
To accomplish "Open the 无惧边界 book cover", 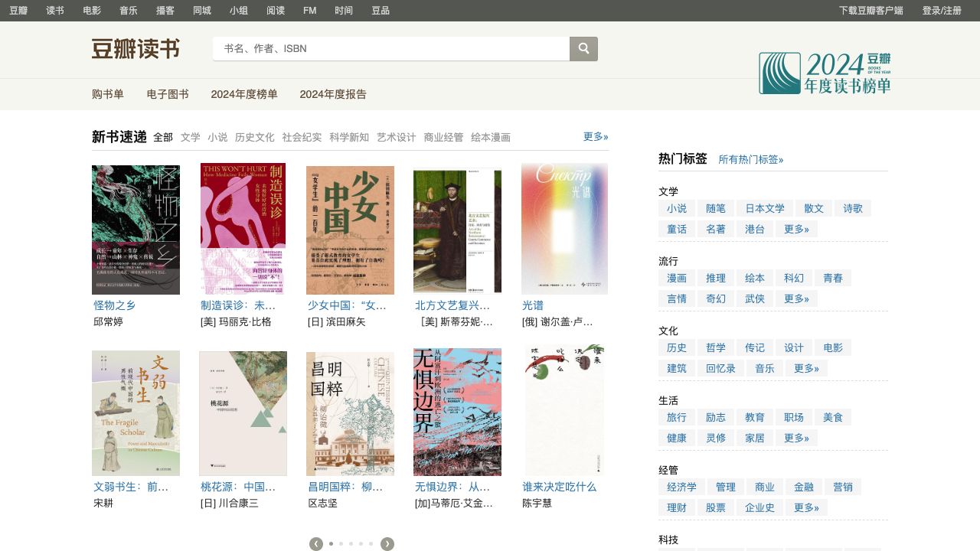I will click(457, 412).
